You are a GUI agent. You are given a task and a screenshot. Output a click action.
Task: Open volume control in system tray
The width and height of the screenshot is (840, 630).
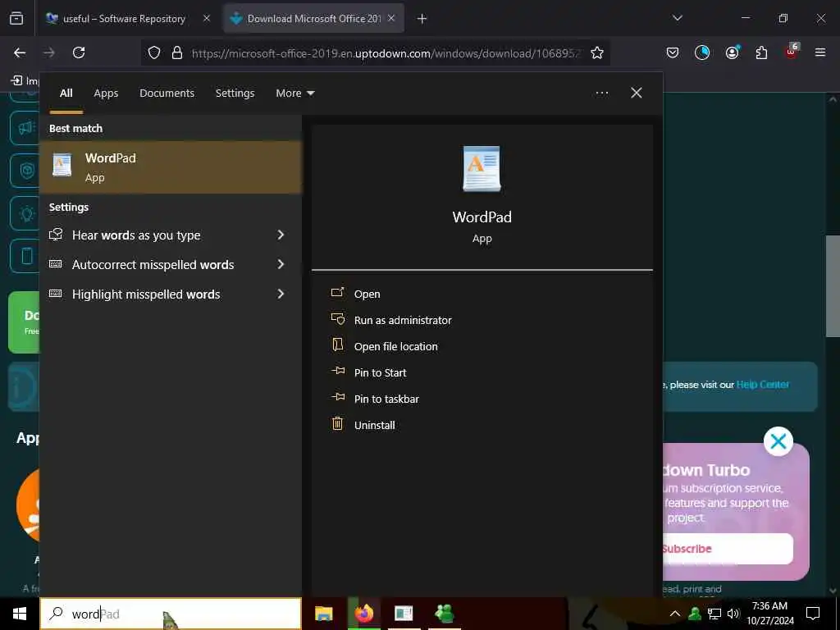[x=733, y=614]
